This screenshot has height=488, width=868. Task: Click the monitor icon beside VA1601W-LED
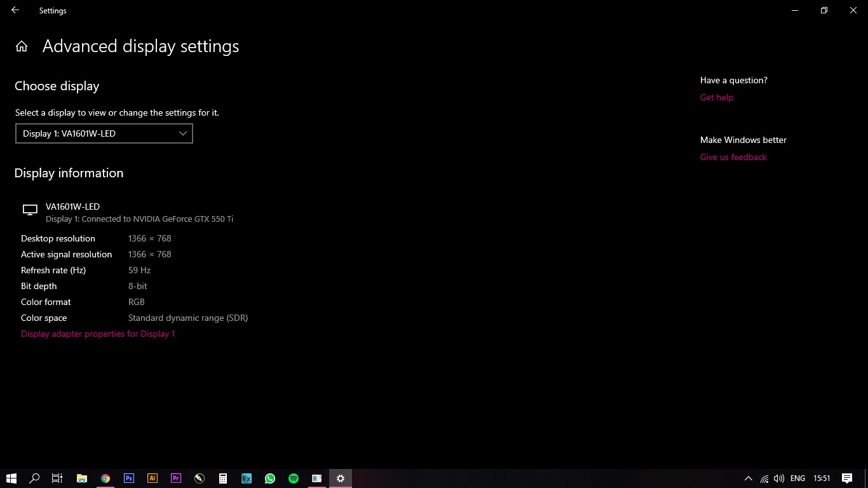click(x=29, y=210)
